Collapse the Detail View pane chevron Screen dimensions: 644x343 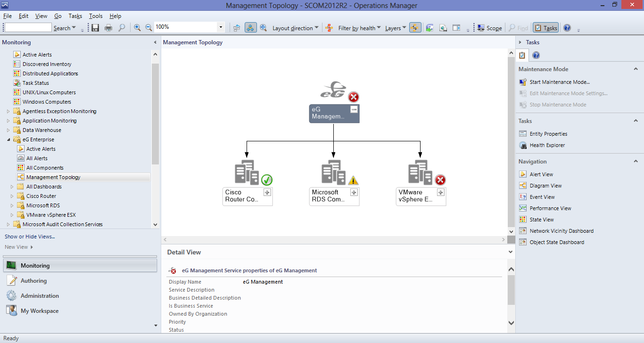(511, 252)
